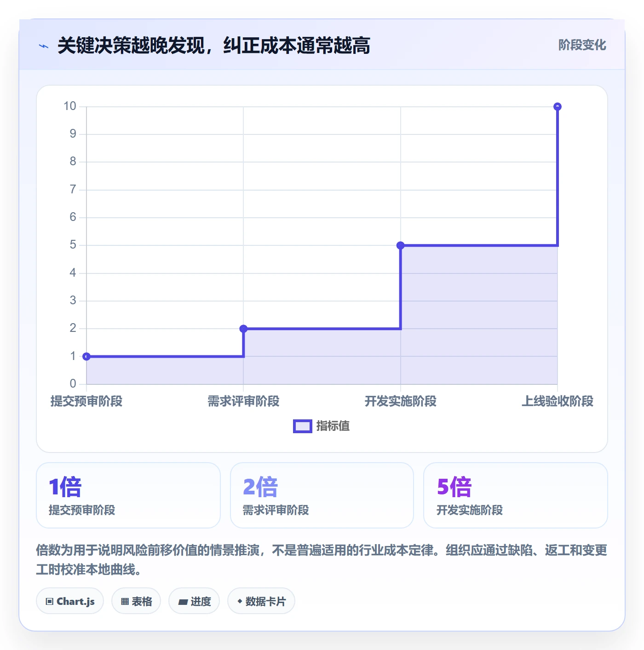
Task: Select the 数据卡片 tag
Action: tap(261, 601)
